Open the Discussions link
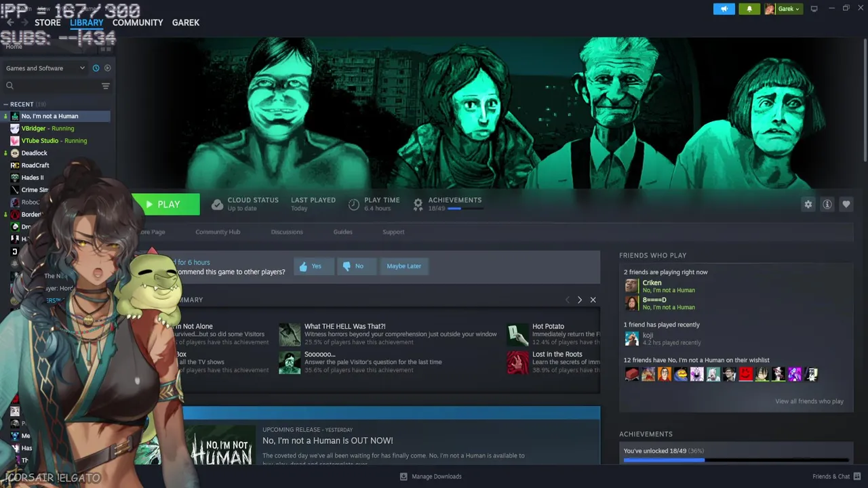868x488 pixels. click(x=287, y=232)
